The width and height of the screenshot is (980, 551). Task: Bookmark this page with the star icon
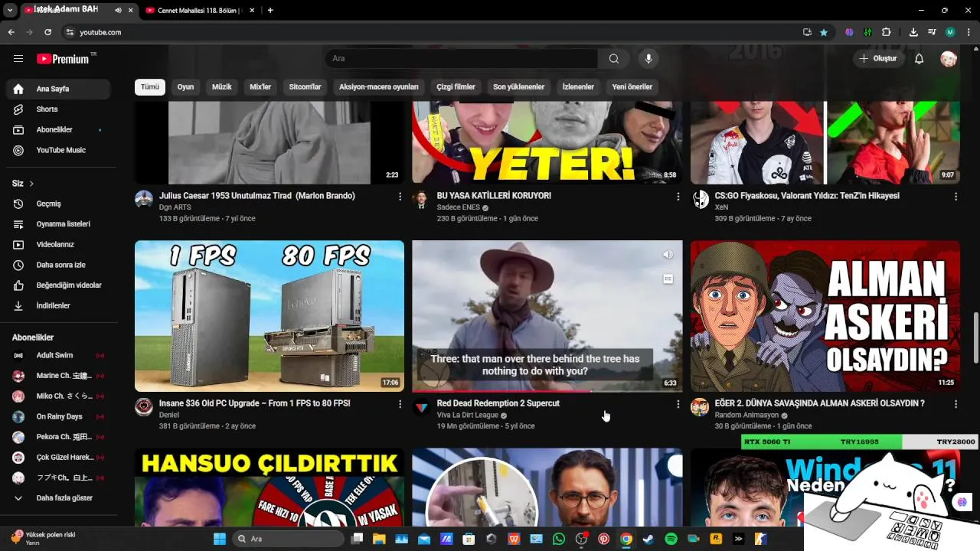(x=824, y=32)
